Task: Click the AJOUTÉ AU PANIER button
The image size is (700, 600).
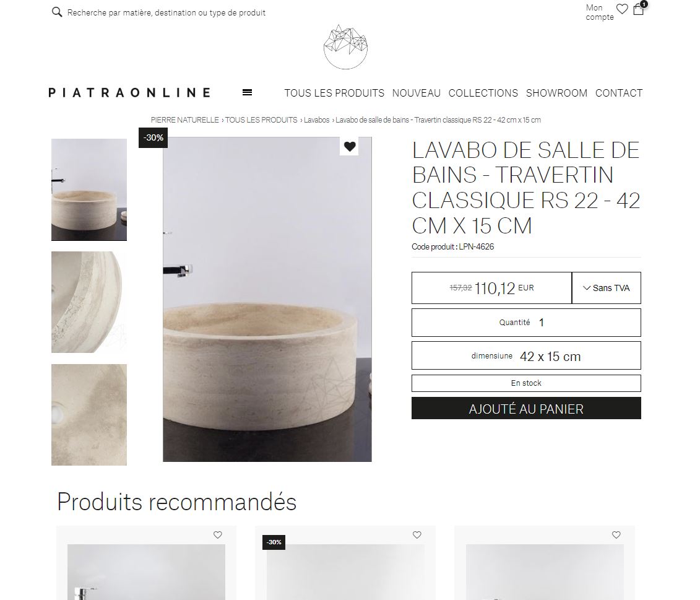Action: click(526, 408)
